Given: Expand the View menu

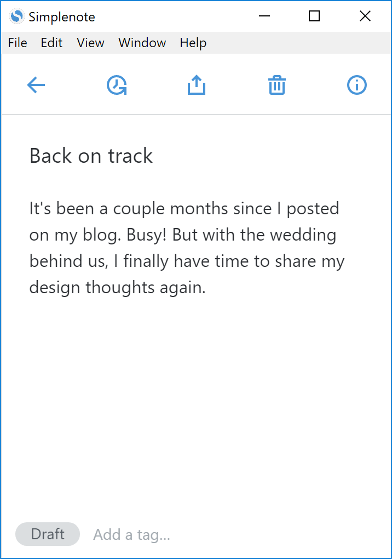Looking at the screenshot, I should point(90,43).
